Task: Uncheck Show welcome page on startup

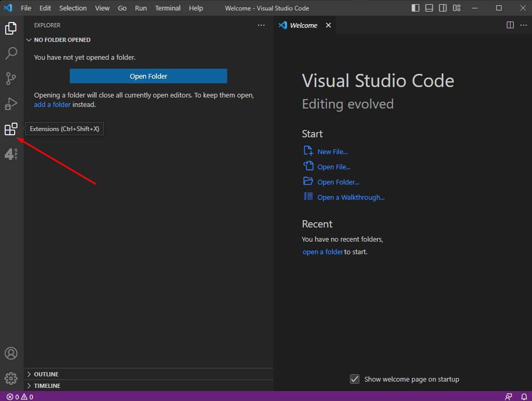Action: [355, 379]
